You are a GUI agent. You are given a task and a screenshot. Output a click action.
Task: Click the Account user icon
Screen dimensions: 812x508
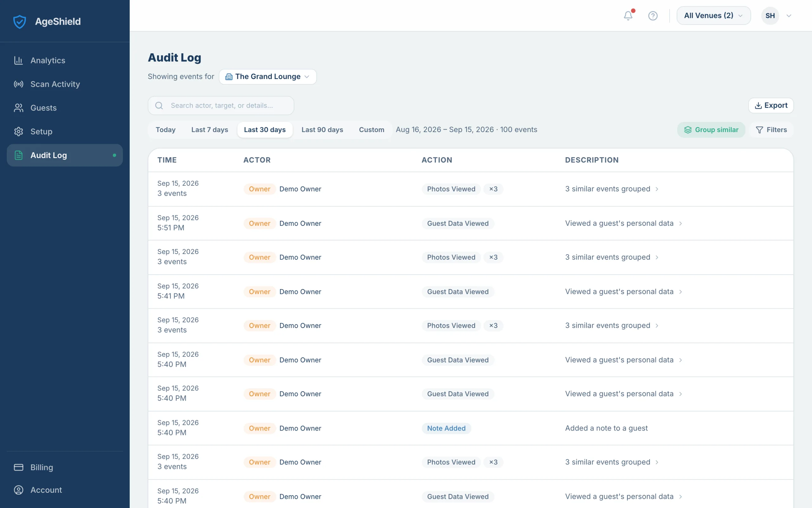point(18,490)
